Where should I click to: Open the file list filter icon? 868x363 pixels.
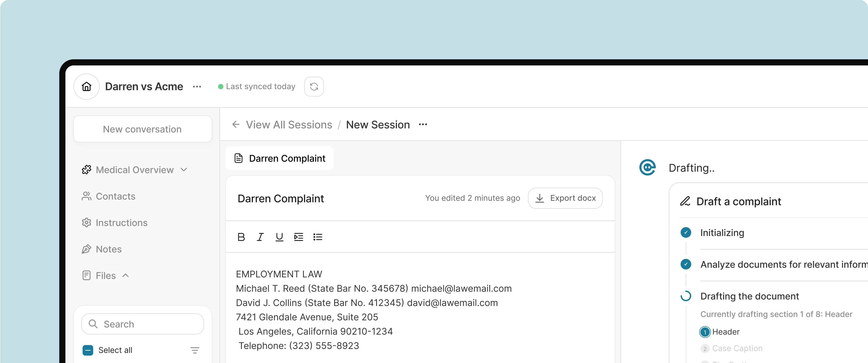coord(195,350)
